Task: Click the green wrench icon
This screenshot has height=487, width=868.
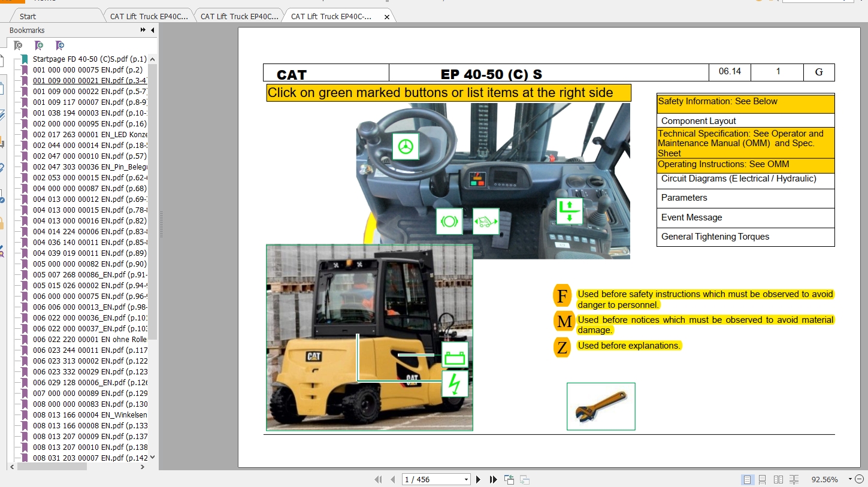Action: point(600,406)
